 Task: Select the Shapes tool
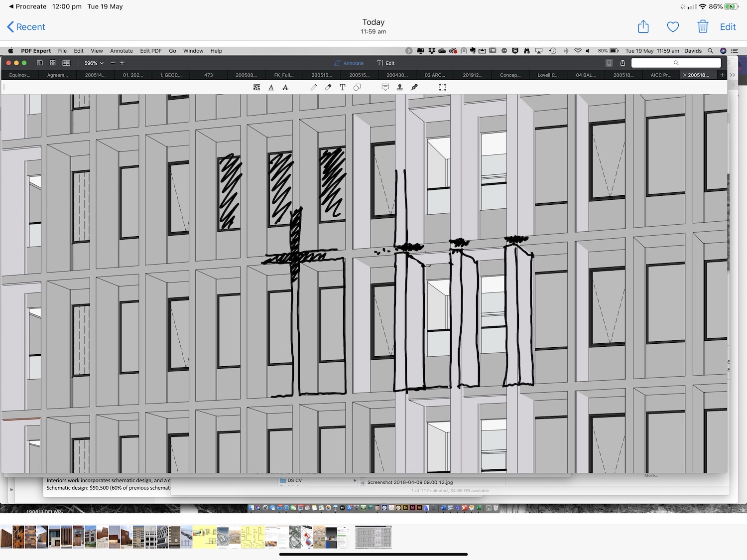pos(357,87)
